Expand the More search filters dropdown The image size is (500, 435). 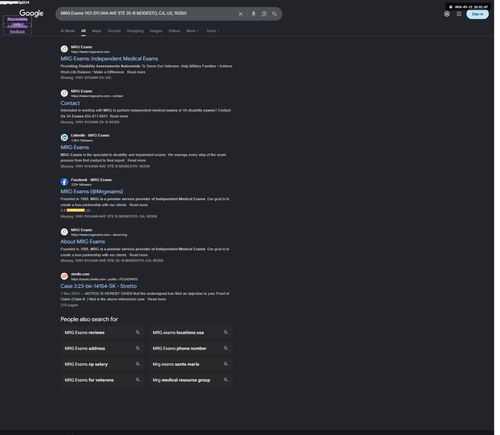[192, 31]
